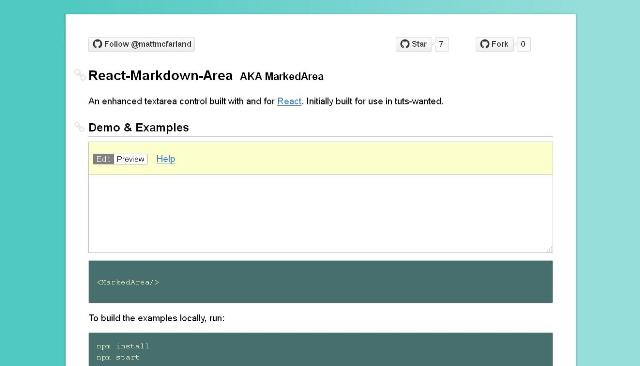640x366 pixels.
Task: Click the Follow @mattmcfarland GitHub button
Action: coord(141,44)
